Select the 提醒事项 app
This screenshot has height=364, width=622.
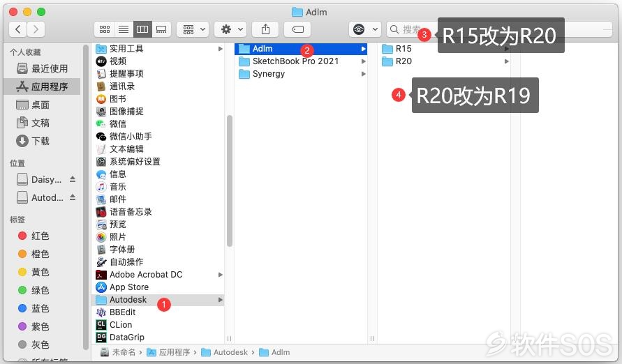(x=158, y=74)
